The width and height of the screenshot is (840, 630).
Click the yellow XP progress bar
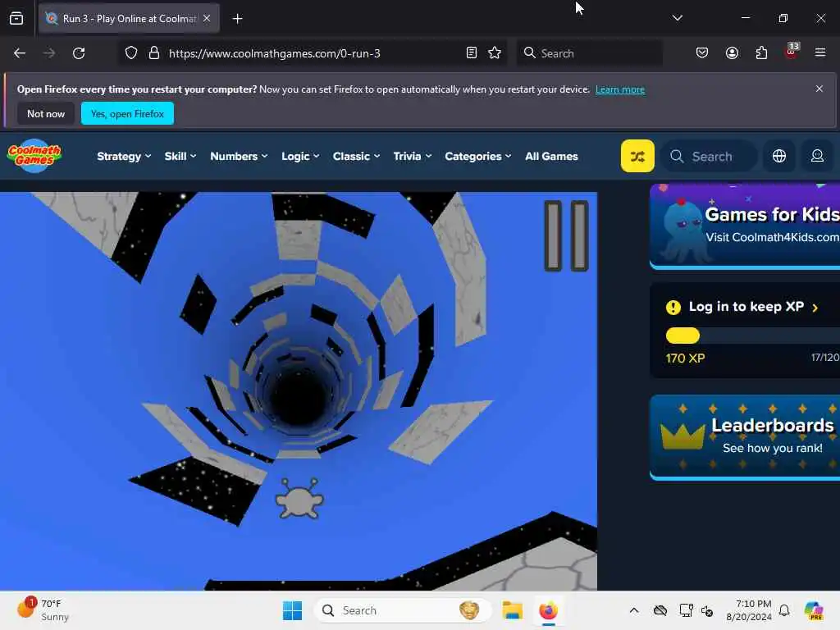pyautogui.click(x=682, y=336)
